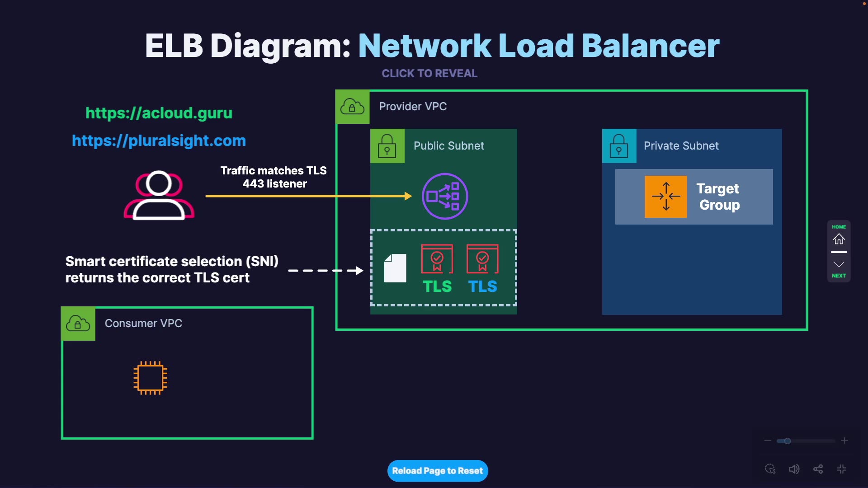Toggle sound with the speaker icon
868x488 pixels.
[x=794, y=469]
